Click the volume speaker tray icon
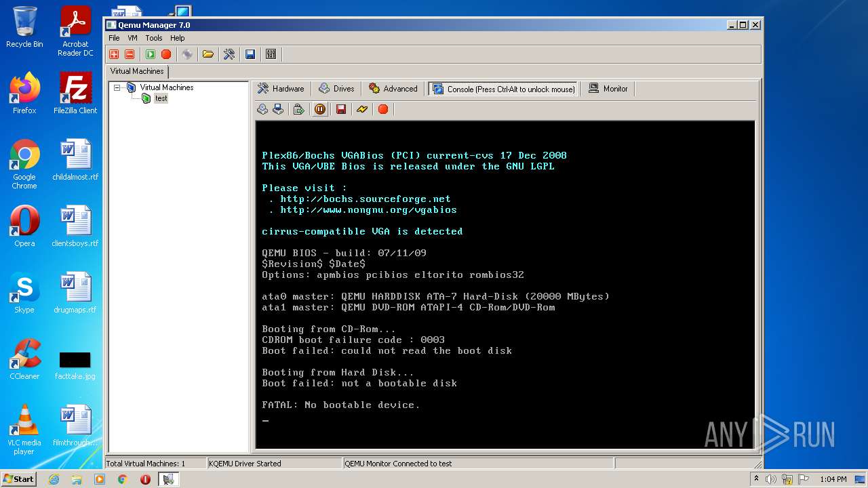 pyautogui.click(x=771, y=479)
